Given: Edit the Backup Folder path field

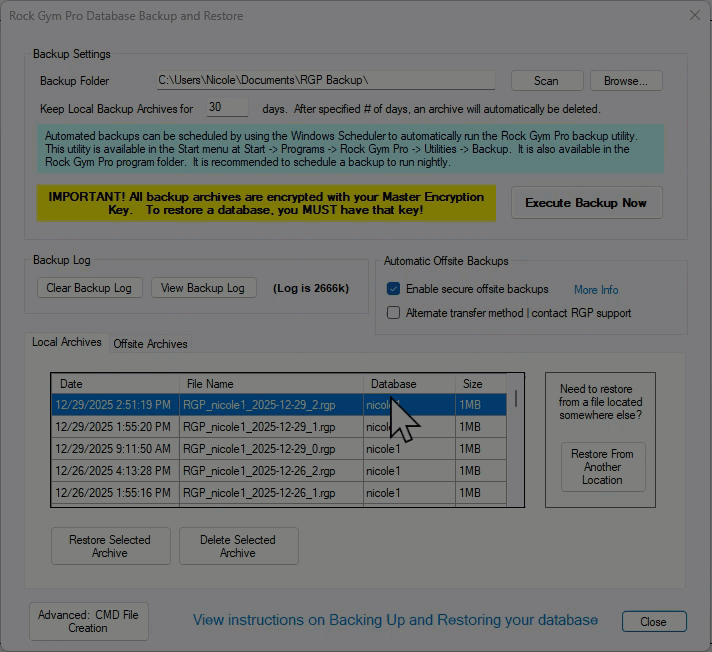Looking at the screenshot, I should 326,80.
